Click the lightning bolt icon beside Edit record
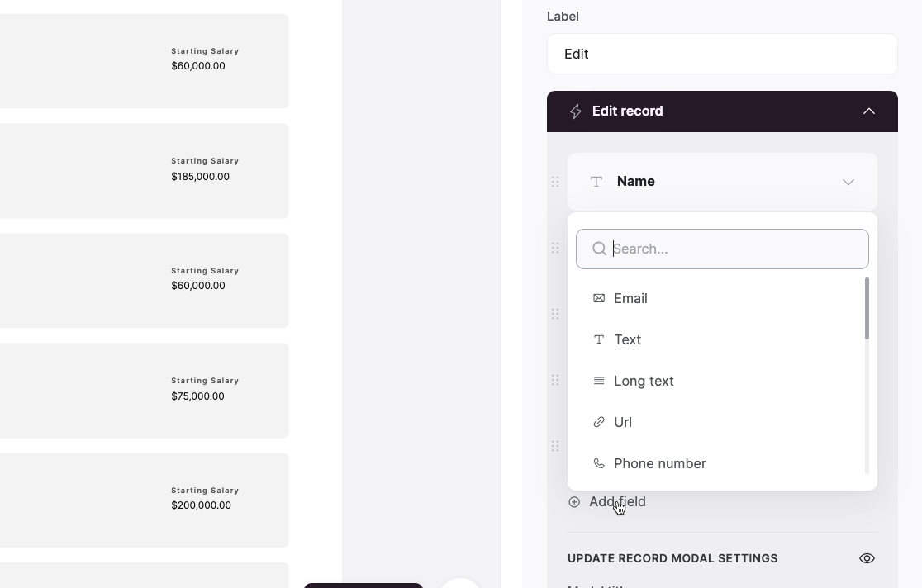This screenshot has width=922, height=588. (x=576, y=111)
